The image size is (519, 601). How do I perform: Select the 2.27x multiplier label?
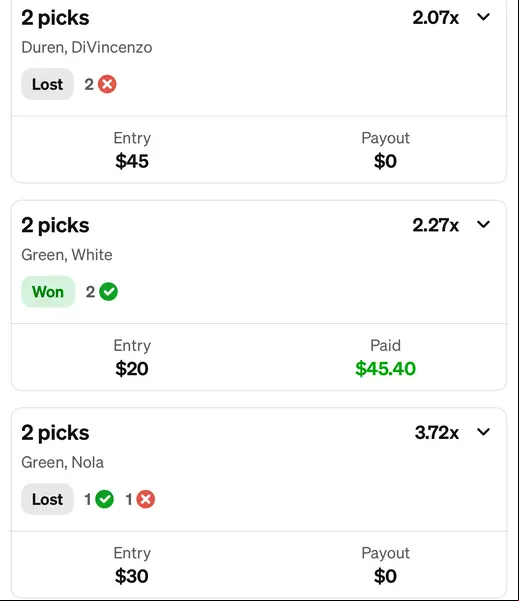click(435, 225)
